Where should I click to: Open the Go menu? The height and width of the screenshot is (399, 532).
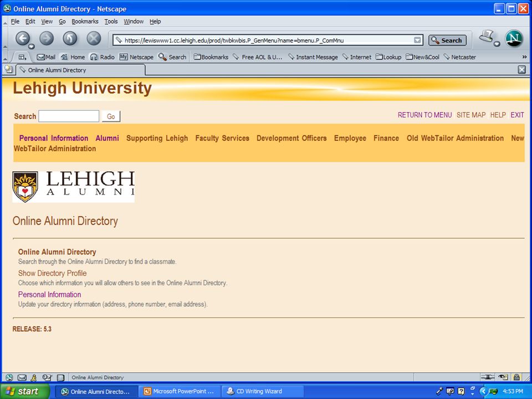point(62,22)
